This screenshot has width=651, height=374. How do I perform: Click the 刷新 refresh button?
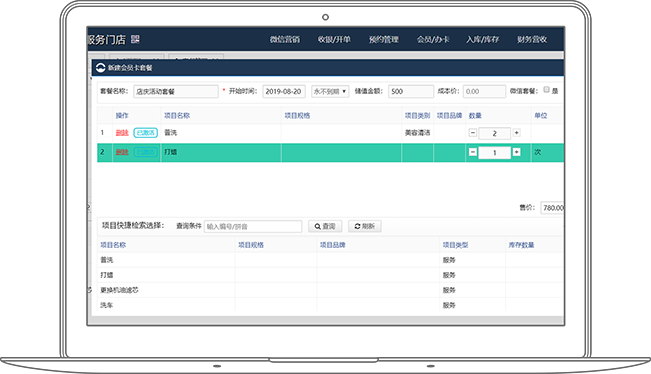(x=365, y=226)
